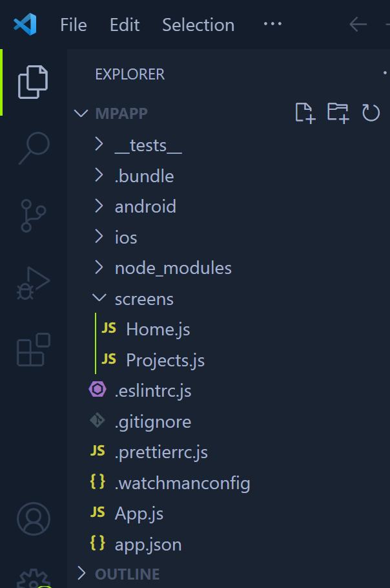Open the Extensions view icon

(33, 350)
